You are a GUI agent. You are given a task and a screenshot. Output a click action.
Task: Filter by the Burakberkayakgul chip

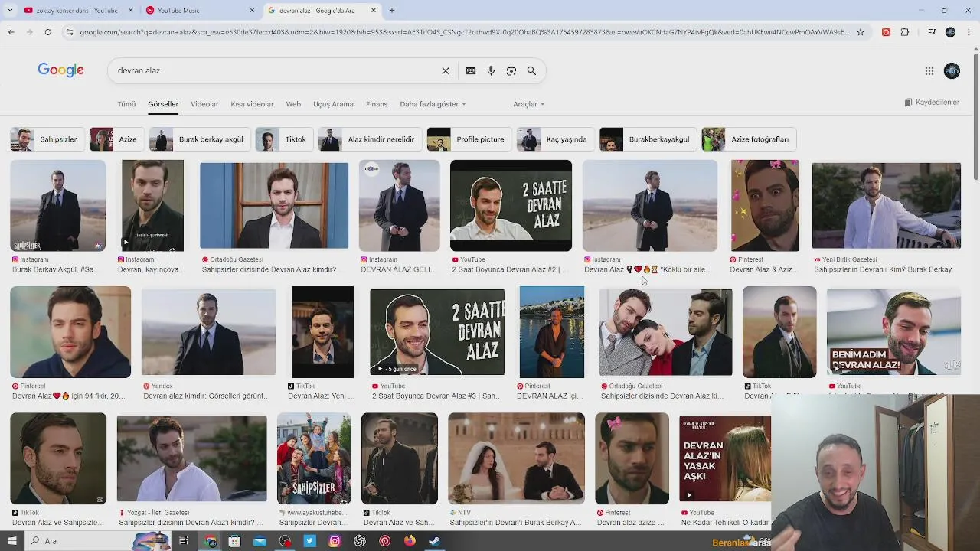tap(647, 139)
